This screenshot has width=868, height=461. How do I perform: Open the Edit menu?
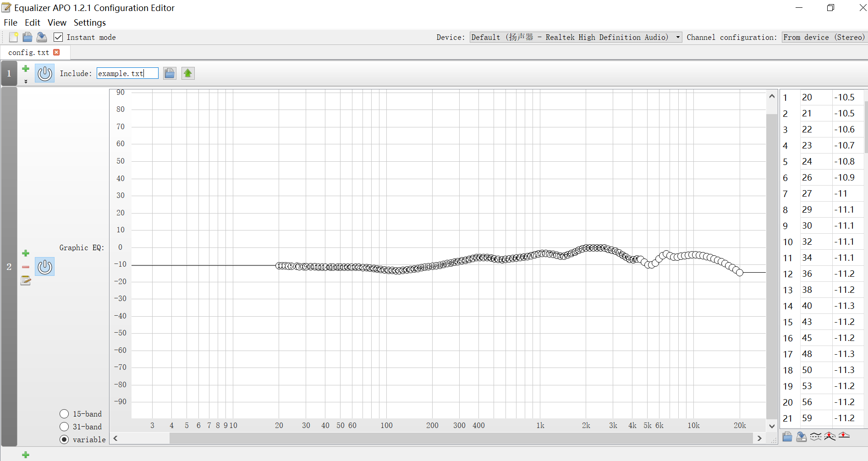coord(33,22)
